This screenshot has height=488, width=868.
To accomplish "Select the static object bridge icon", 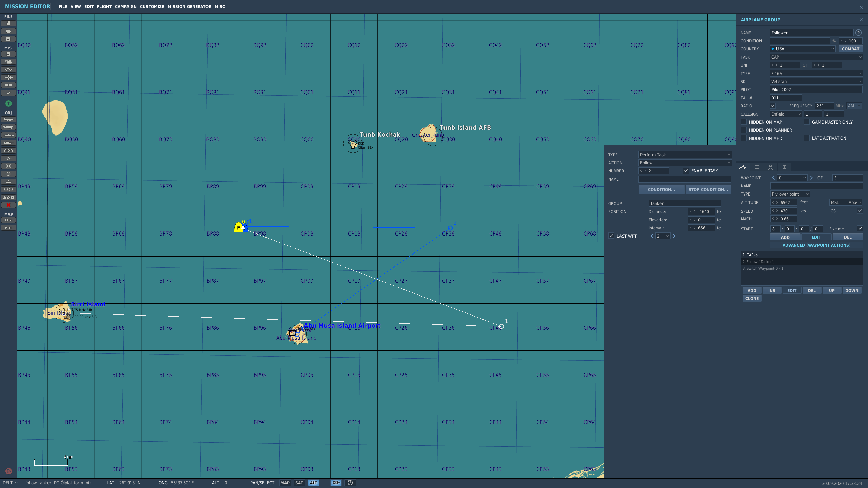I will (8, 150).
